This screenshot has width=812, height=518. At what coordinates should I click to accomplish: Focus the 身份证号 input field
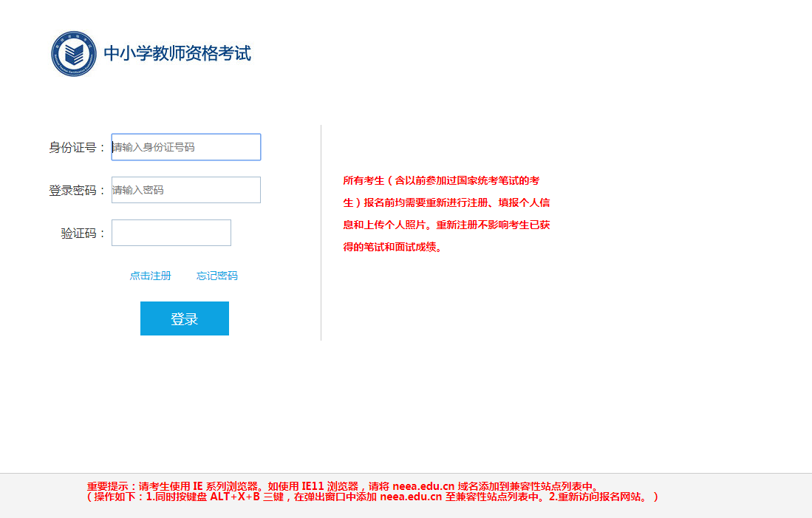click(186, 147)
